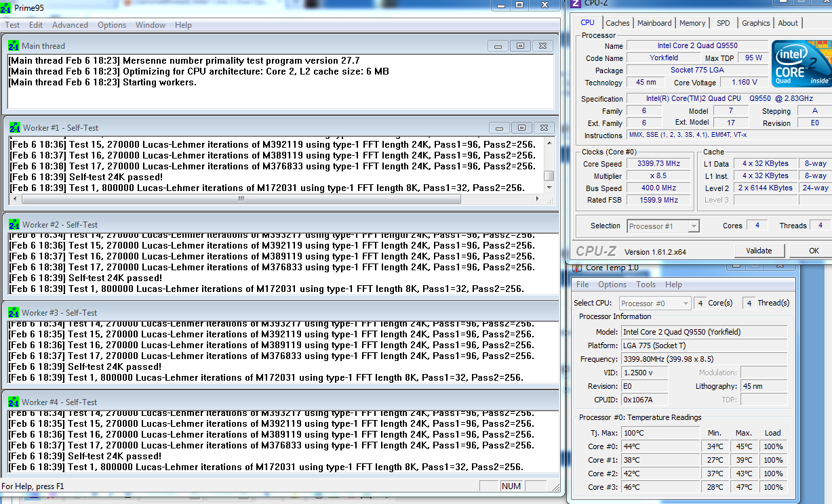Click Worker #1 vertical scrollbar down arrow
Image resolution: width=832 pixels, height=504 pixels.
549,188
